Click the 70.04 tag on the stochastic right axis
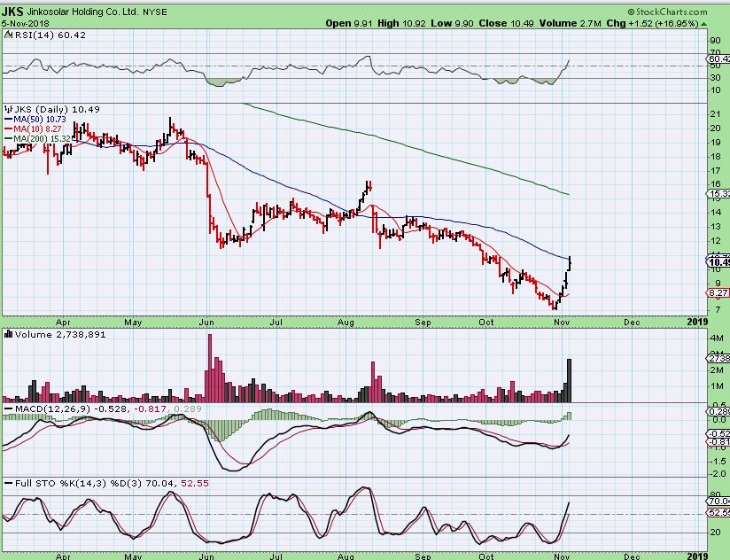 [718, 501]
